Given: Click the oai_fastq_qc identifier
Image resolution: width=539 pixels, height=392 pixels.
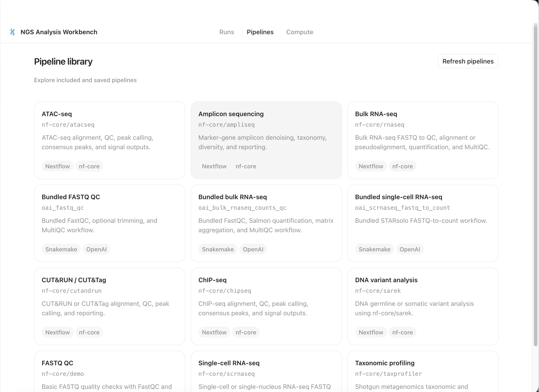Looking at the screenshot, I should [63, 208].
